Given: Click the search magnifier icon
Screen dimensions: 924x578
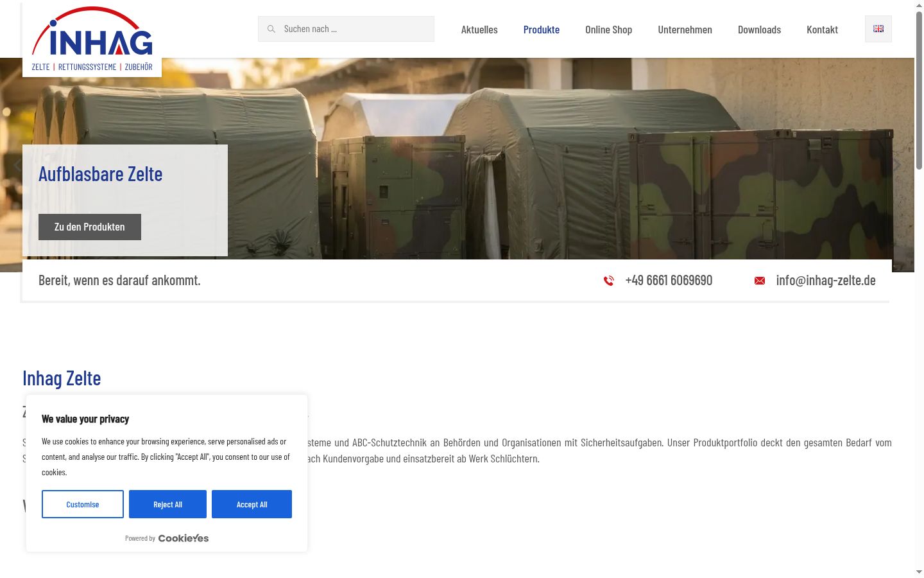Looking at the screenshot, I should [271, 29].
